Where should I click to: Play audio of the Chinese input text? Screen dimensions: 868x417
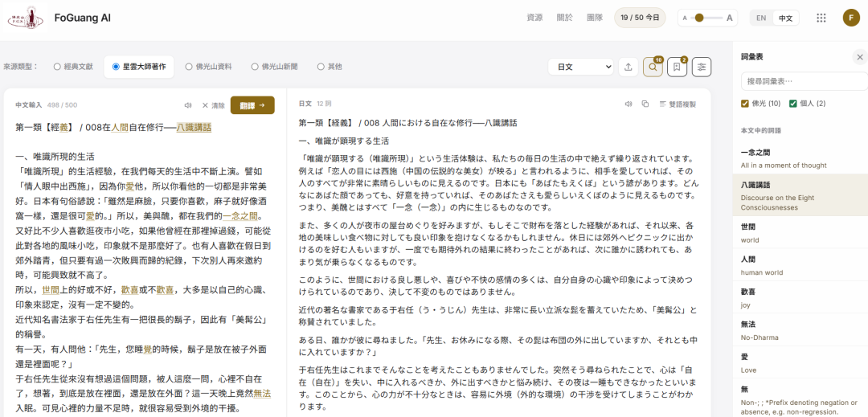pos(188,105)
